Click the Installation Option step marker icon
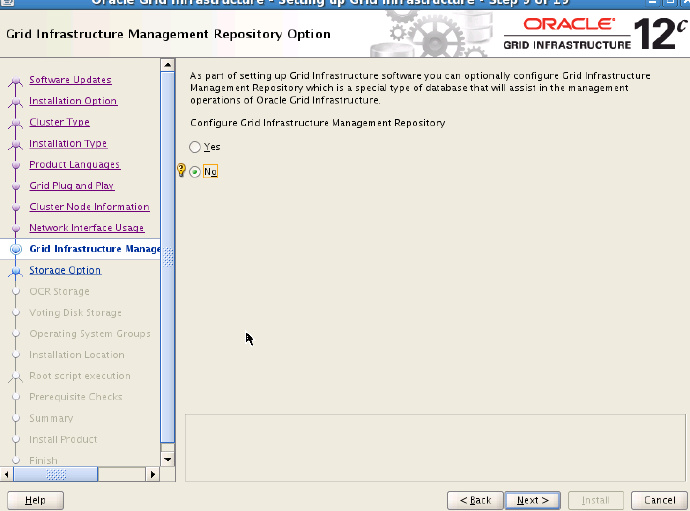The height and width of the screenshot is (511, 690). pos(16,102)
